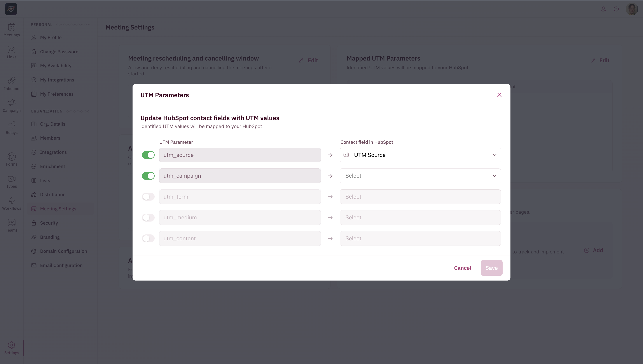
Task: Expand the Select dropdown for utm_campaign
Action: click(420, 176)
